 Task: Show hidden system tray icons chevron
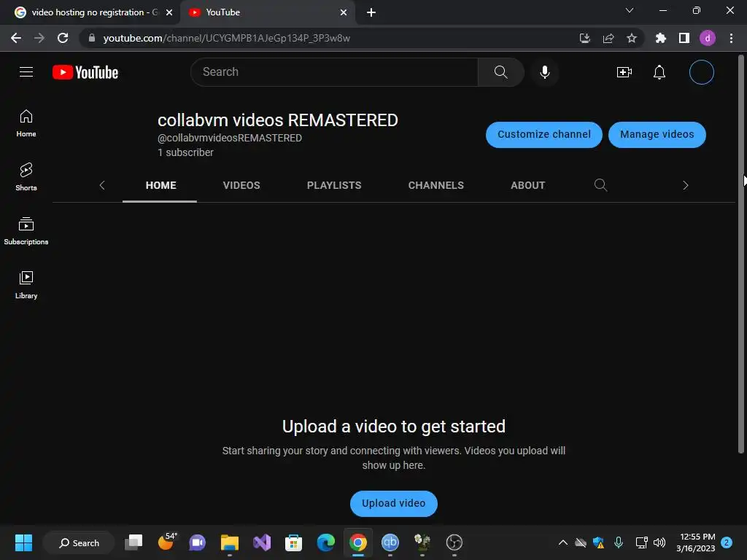click(562, 542)
